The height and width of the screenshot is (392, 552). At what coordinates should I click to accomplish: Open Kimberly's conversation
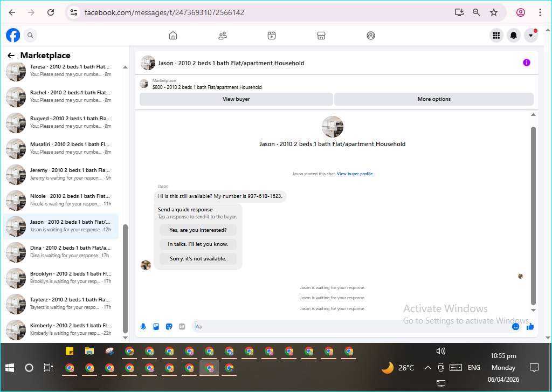[60, 329]
